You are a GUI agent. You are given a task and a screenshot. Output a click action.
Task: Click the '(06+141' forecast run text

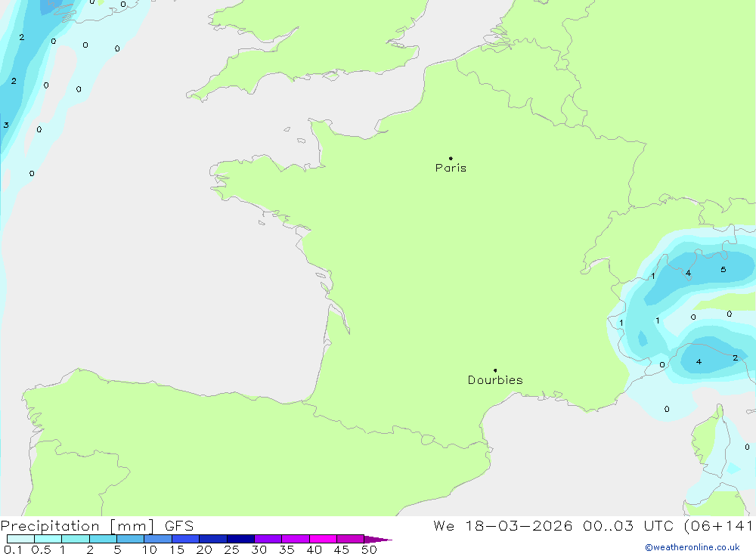[718, 525]
